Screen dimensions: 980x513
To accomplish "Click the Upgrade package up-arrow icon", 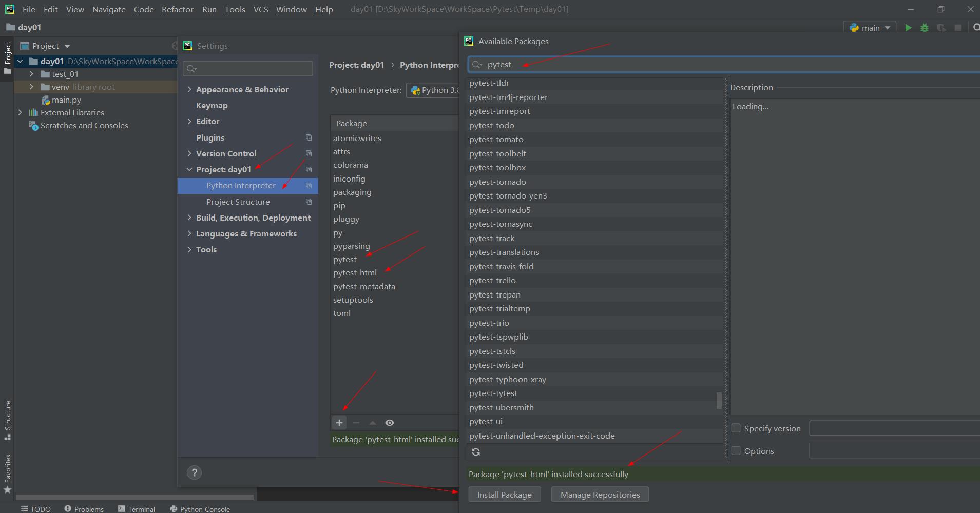I will [373, 423].
